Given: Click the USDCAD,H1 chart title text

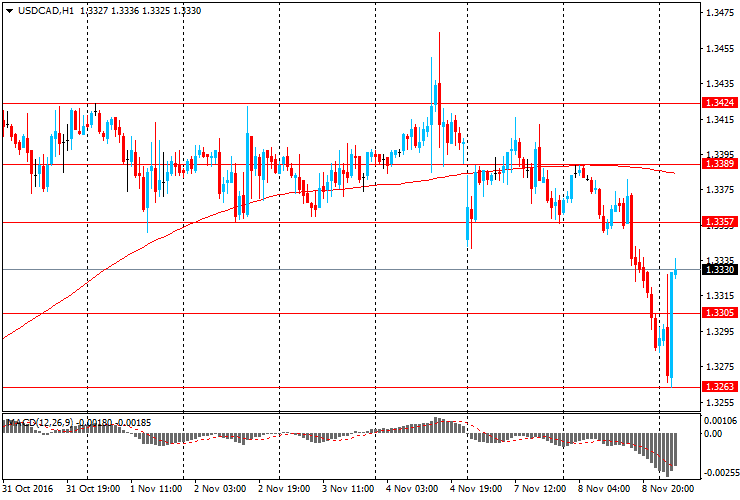Looking at the screenshot, I should pos(50,10).
